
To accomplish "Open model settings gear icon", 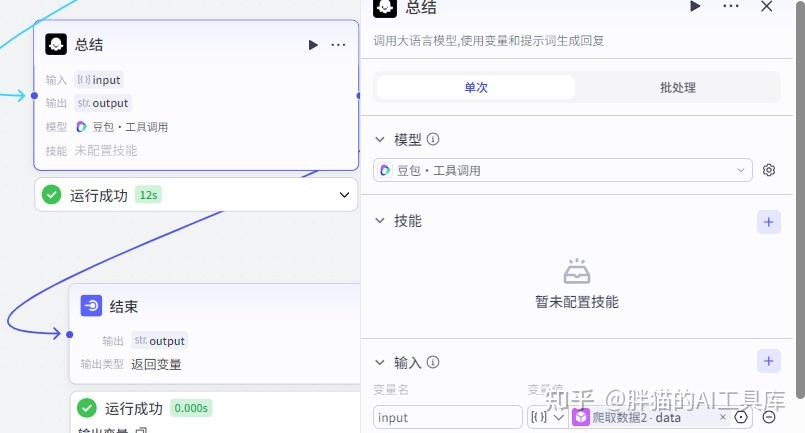I will click(769, 170).
